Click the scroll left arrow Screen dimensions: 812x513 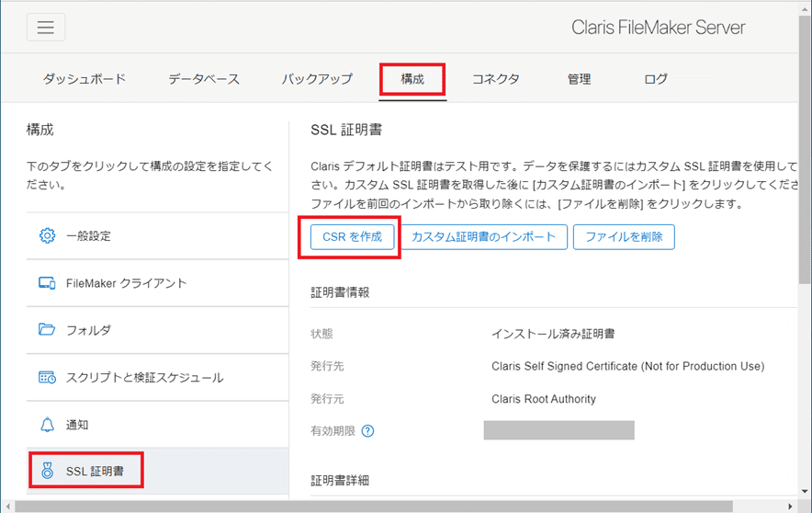click(7, 507)
